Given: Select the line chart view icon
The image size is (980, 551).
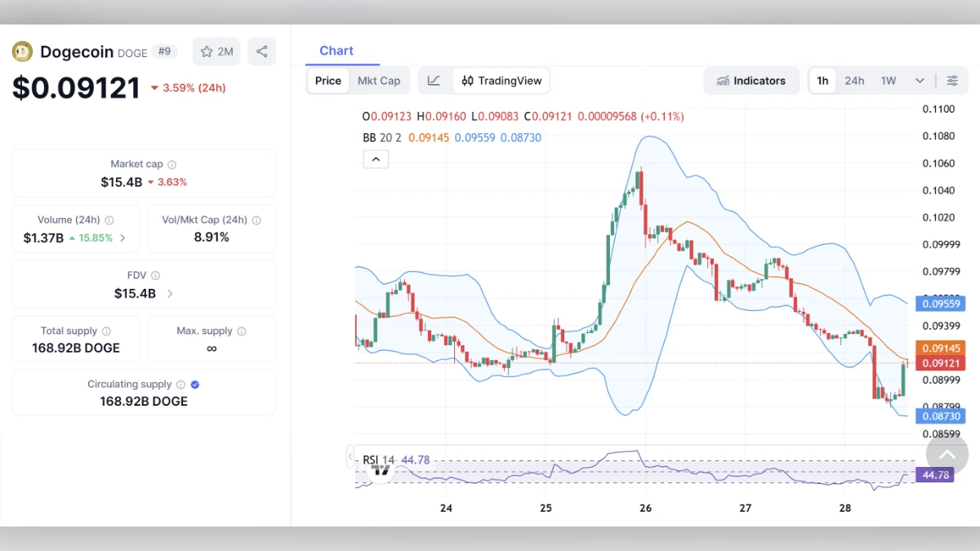Looking at the screenshot, I should (x=434, y=80).
